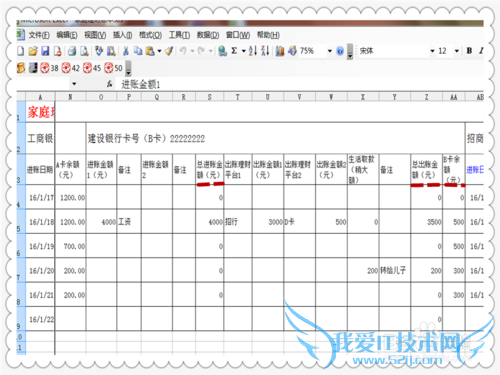This screenshot has width=500, height=375.
Task: Select row 5 header
Action: [x=21, y=222]
